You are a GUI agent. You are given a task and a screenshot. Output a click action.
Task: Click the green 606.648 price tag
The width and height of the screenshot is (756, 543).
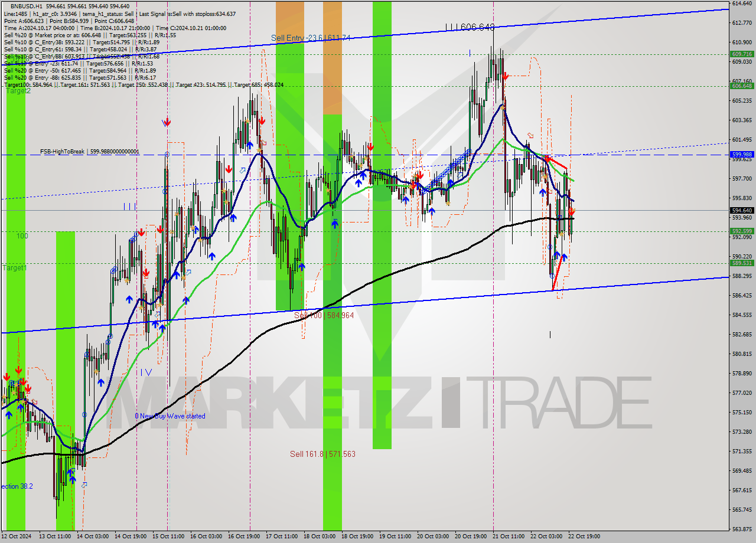[x=742, y=86]
